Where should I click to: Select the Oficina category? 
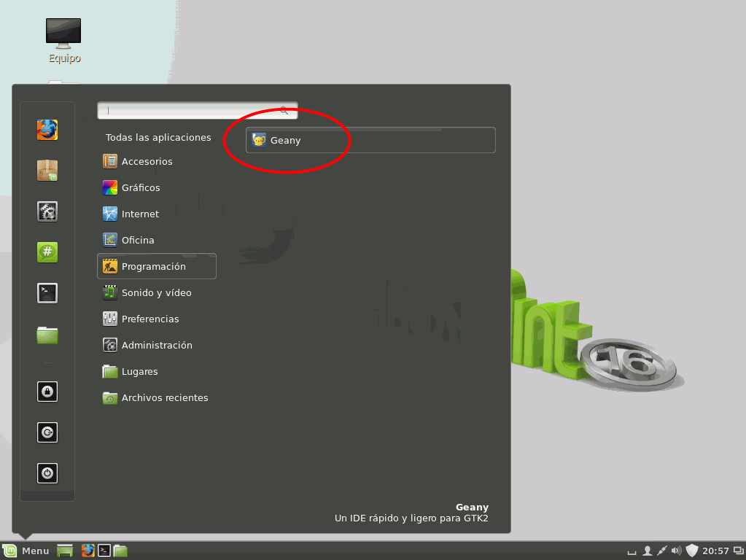[x=137, y=241]
